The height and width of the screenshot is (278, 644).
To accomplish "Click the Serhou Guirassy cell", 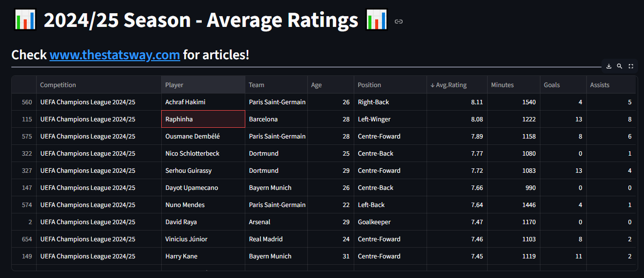I will 203,170.
